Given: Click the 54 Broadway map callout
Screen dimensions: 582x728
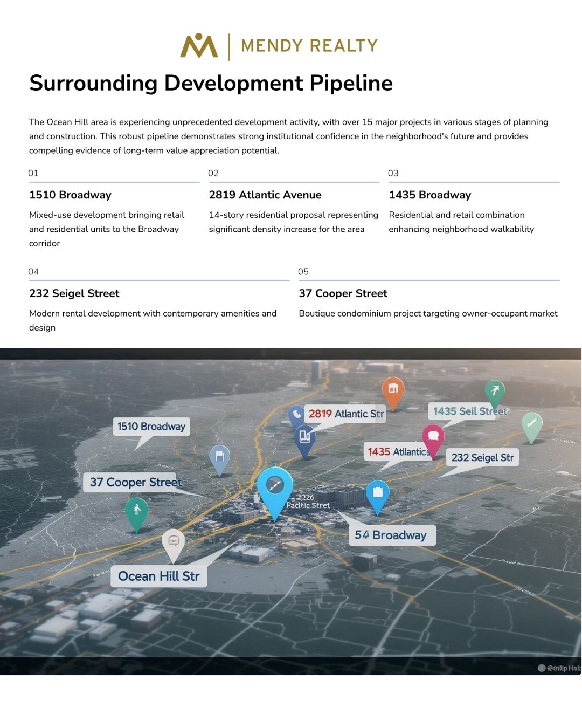Looking at the screenshot, I should pyautogui.click(x=391, y=535).
